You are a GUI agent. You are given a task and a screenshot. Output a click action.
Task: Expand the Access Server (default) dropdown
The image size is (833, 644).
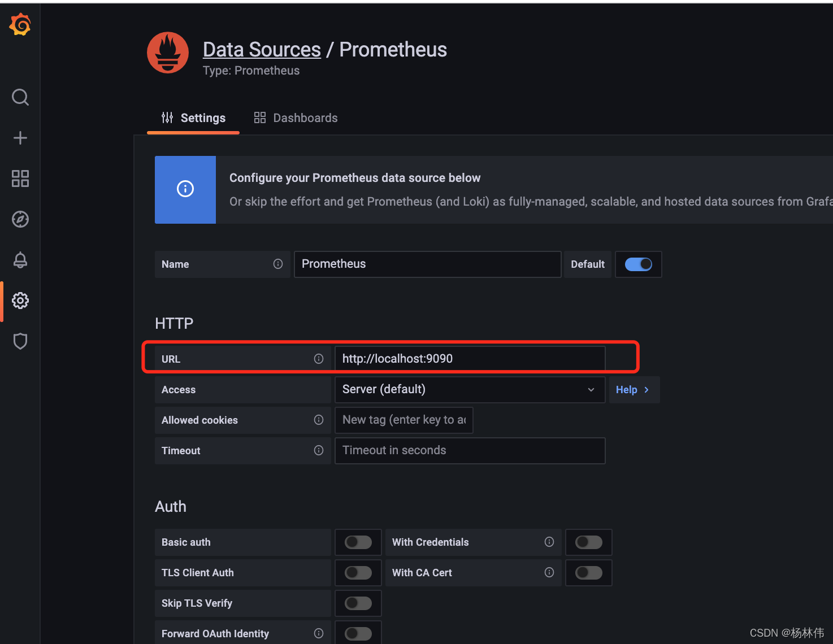pos(469,390)
